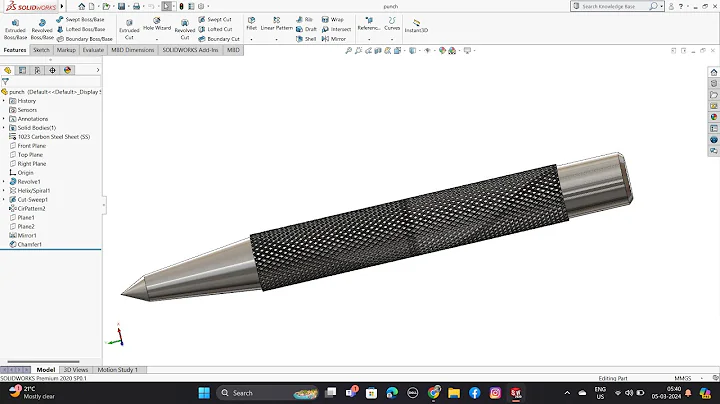Switch to the Markup tab
This screenshot has height=404, width=720.
(x=66, y=50)
